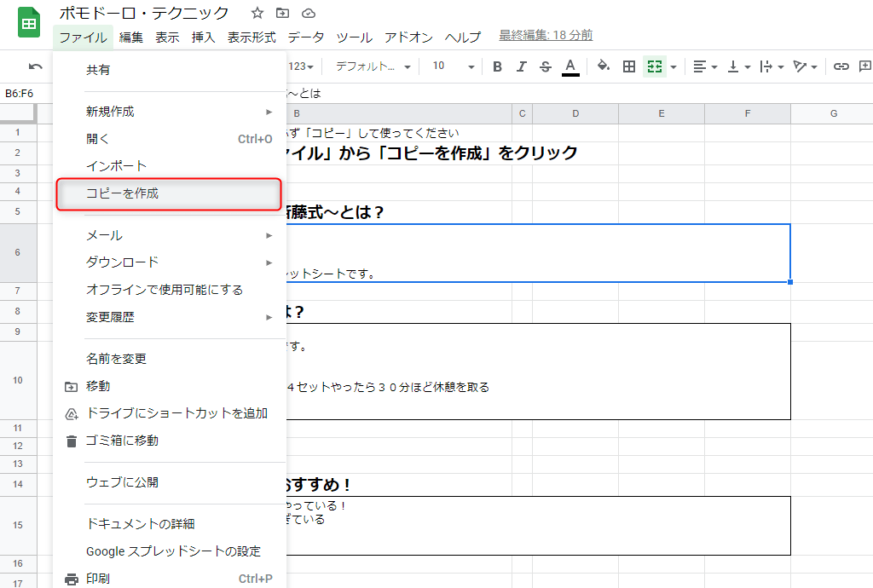Open the ヘルプ menu
This screenshot has width=873, height=588.
click(462, 37)
